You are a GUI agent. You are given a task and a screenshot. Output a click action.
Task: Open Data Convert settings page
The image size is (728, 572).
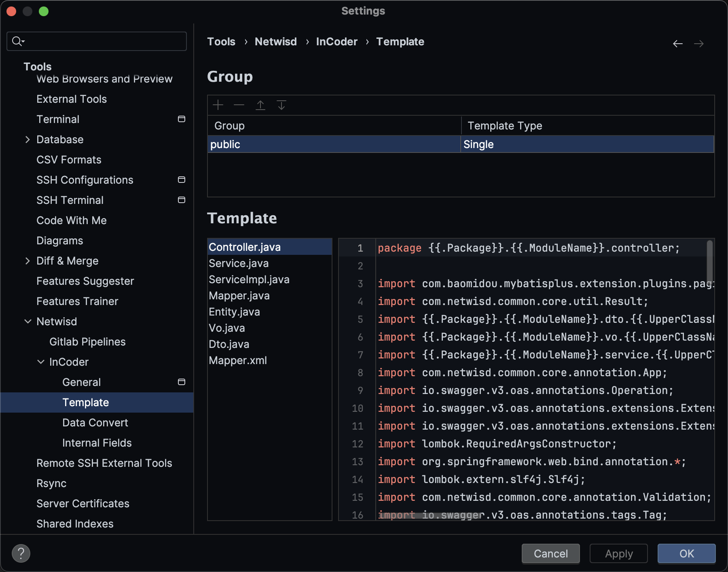point(95,423)
